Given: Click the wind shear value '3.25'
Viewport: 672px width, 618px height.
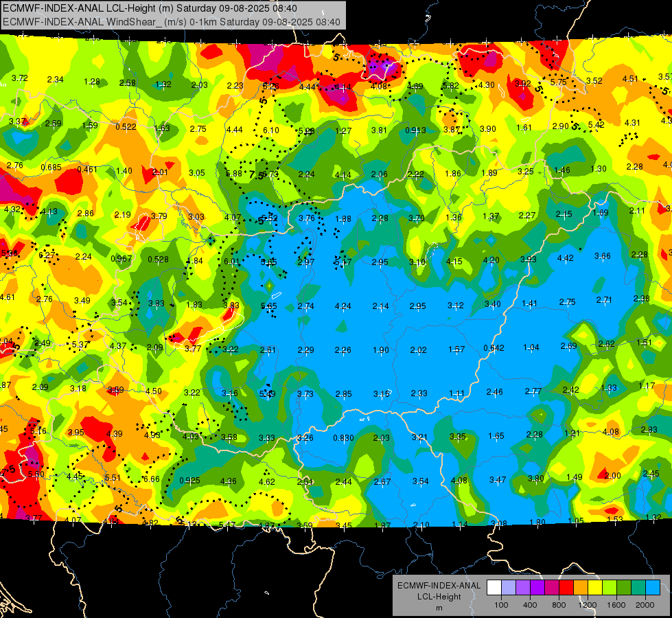Looking at the screenshot, I should 525,172.
